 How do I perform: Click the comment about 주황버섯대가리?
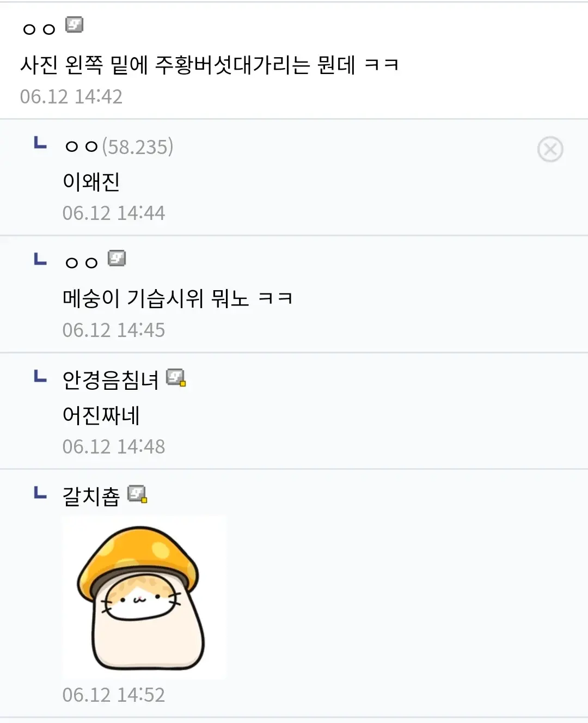pyautogui.click(x=210, y=65)
